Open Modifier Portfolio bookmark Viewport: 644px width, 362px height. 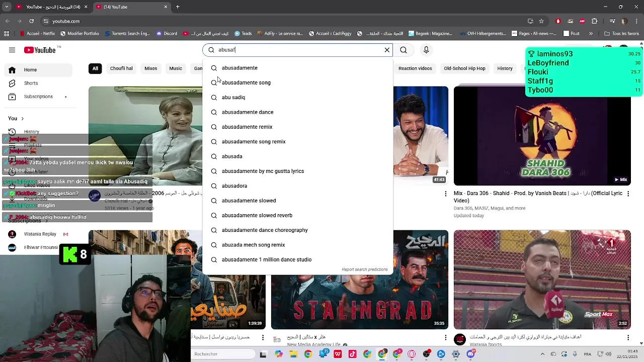tap(79, 34)
